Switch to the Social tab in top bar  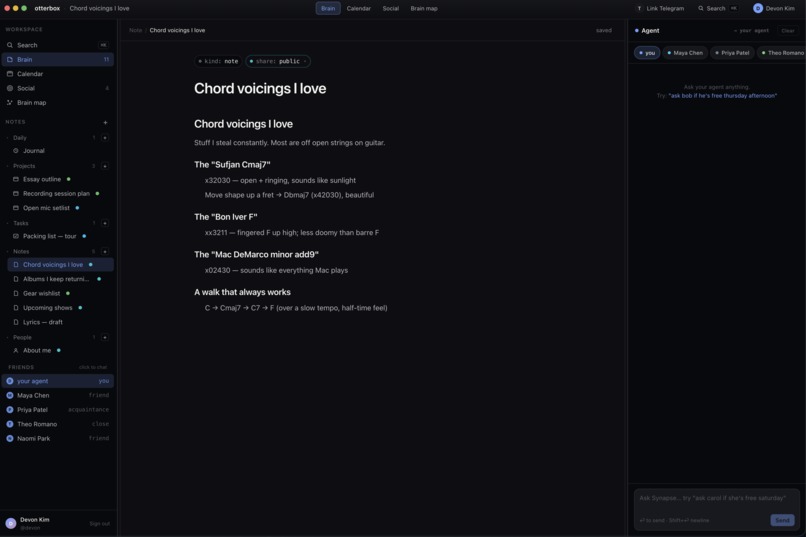(391, 8)
